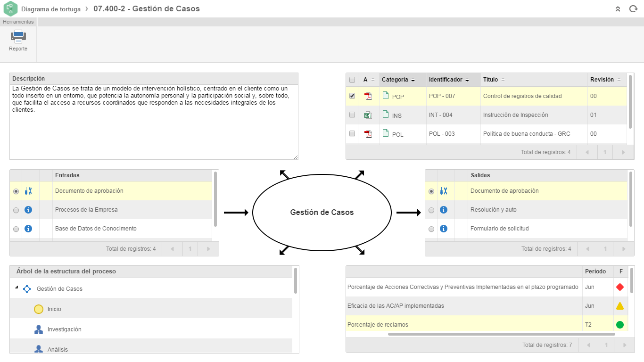Select 'Control de registros de calidad' title cell
Image resolution: width=644 pixels, height=362 pixels.
[534, 96]
